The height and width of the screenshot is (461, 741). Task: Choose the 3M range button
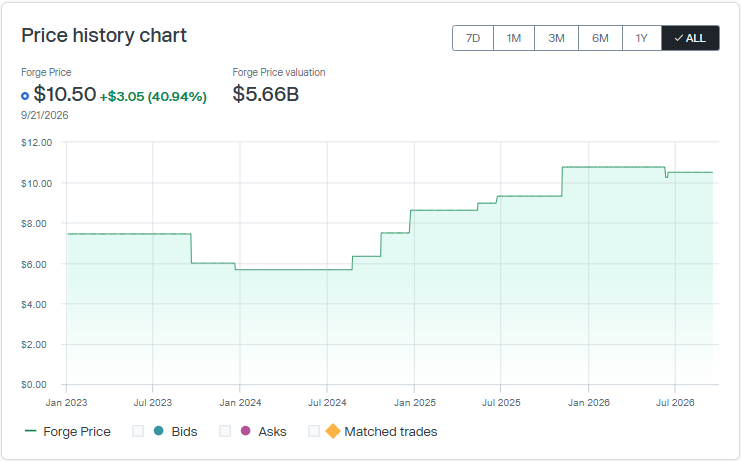pos(557,38)
